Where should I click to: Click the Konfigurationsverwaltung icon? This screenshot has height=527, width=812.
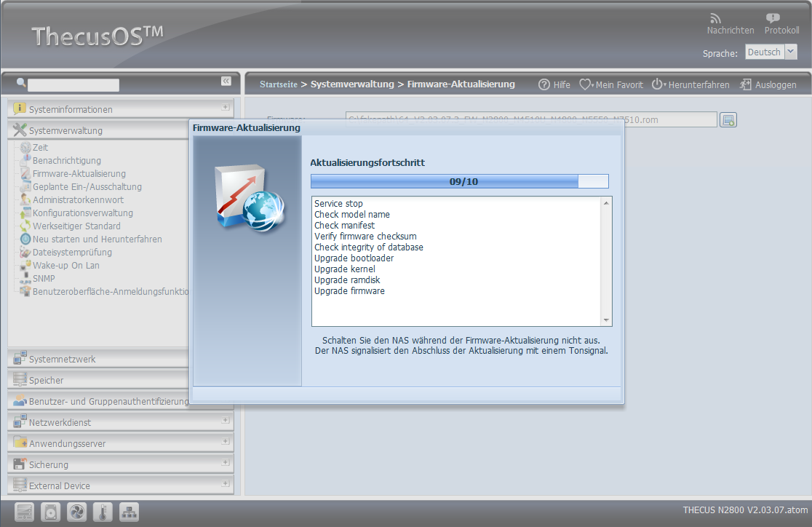pos(25,213)
